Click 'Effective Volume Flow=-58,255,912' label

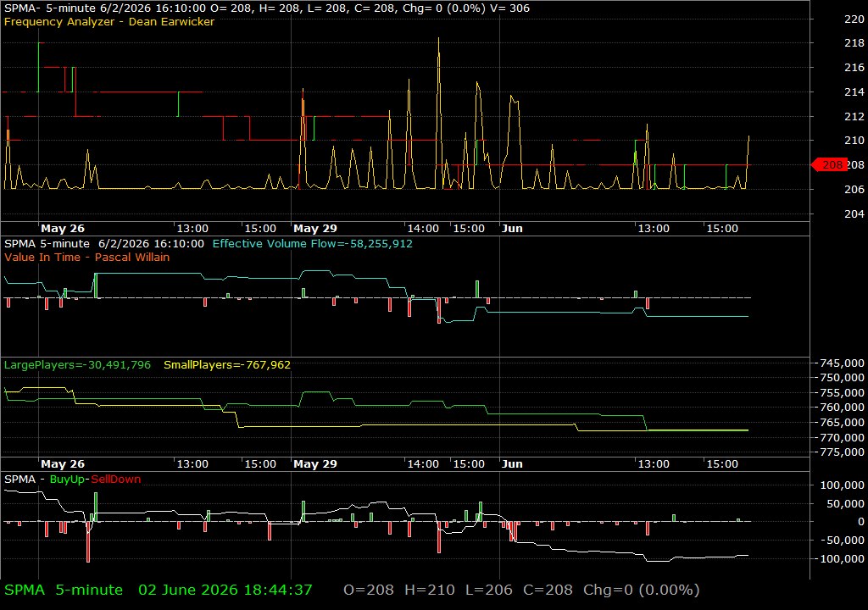pos(312,243)
